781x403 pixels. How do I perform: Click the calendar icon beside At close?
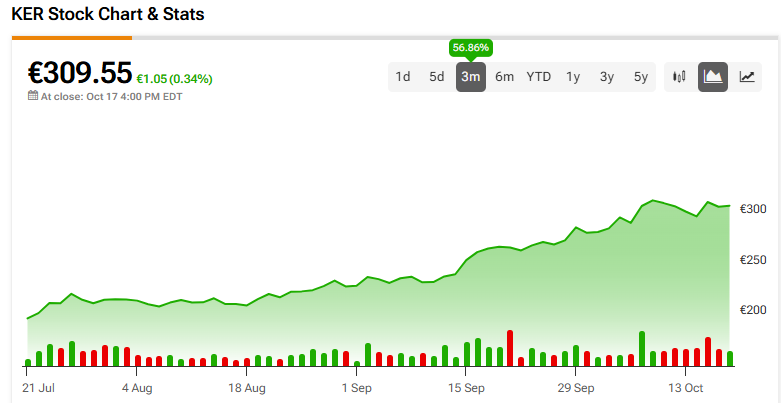(33, 96)
